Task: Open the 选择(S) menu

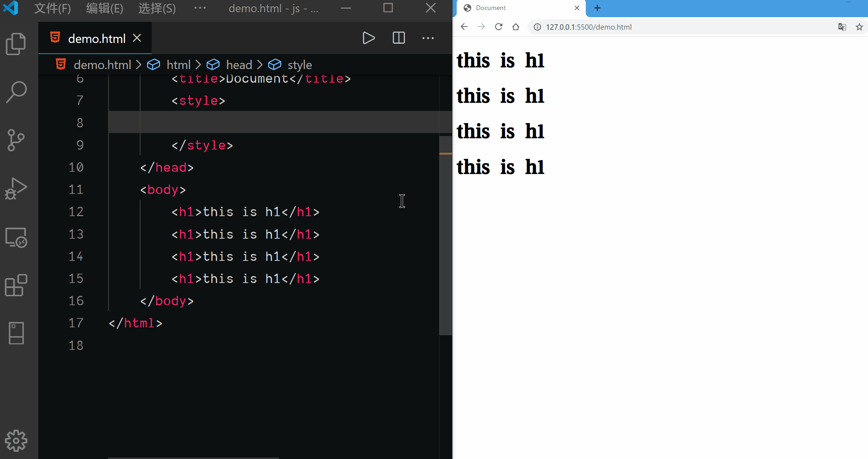Action: coord(157,8)
